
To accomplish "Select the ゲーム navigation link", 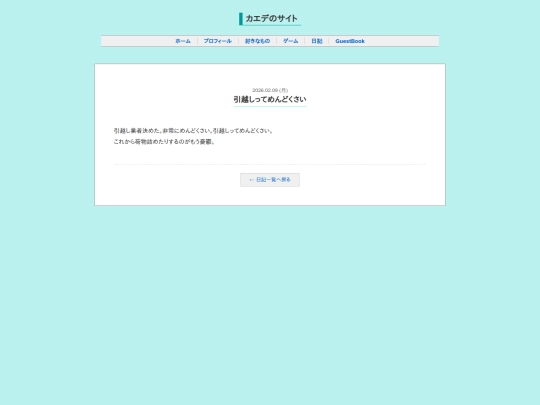I will 290,41.
